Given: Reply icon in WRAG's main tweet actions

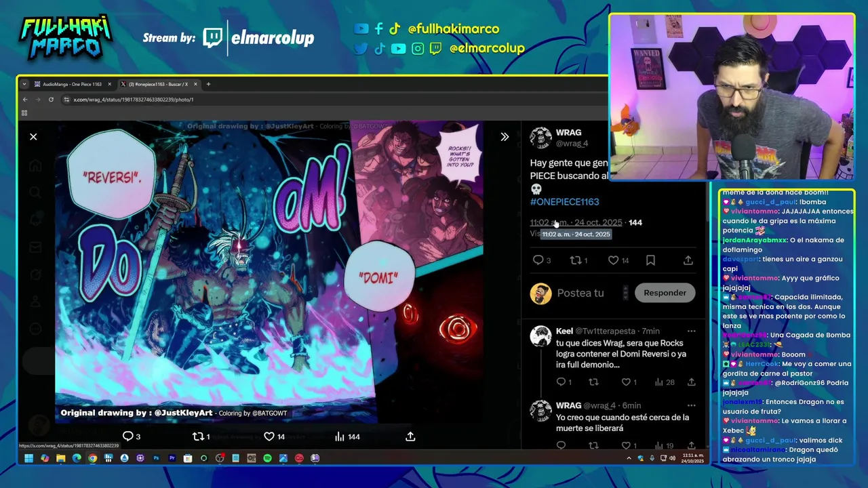Looking at the screenshot, I should coord(538,260).
